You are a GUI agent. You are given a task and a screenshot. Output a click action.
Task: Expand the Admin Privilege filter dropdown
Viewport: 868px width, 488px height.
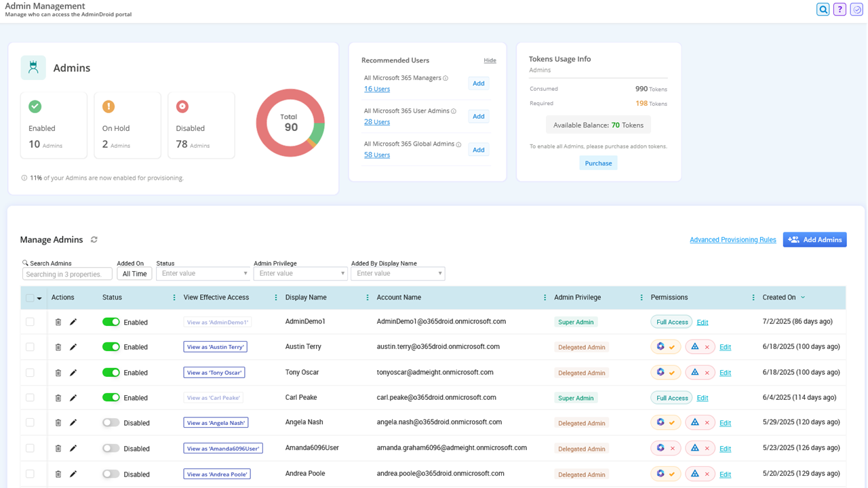click(x=300, y=274)
